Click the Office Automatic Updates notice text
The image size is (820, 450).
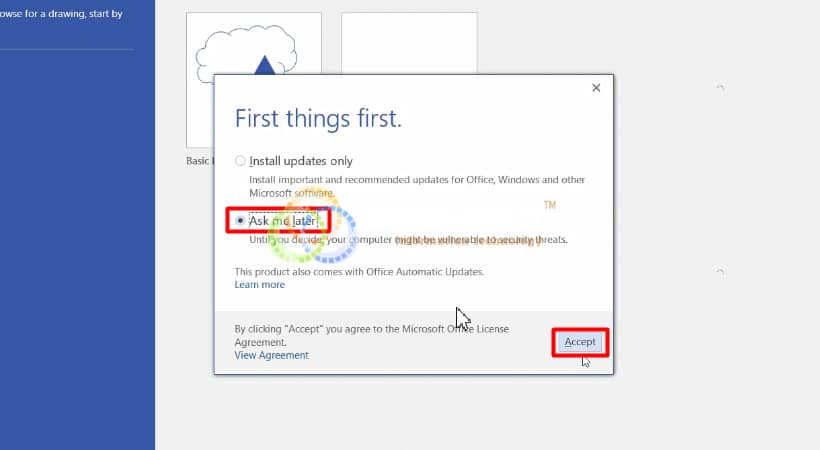(x=359, y=272)
